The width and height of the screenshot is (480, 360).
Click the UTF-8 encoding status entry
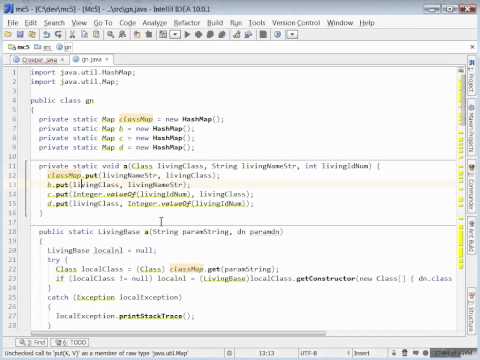tap(309, 353)
